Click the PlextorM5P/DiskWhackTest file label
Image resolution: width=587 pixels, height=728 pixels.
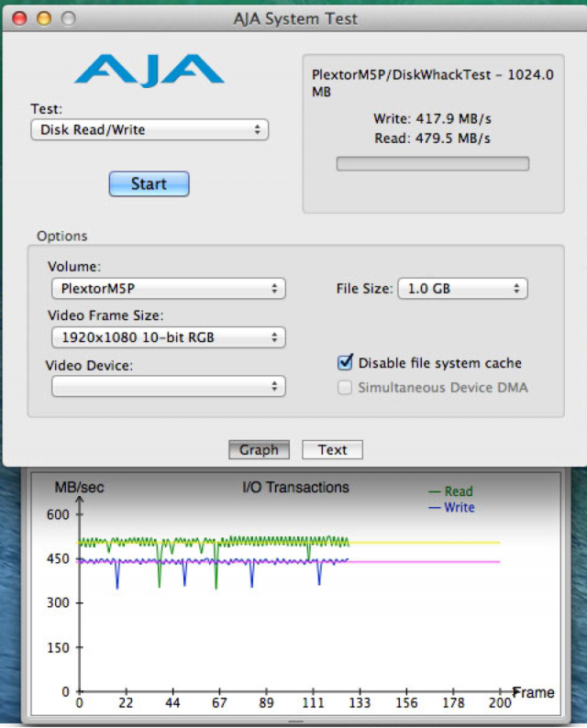coord(432,83)
